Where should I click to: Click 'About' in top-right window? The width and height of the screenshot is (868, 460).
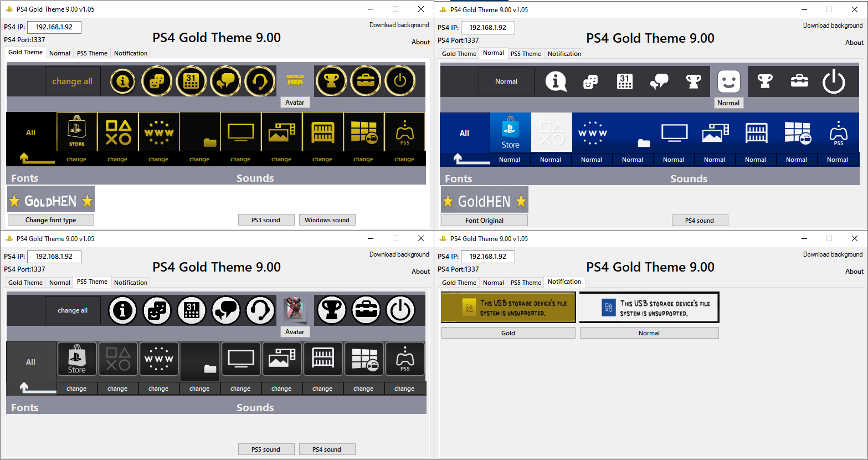(x=854, y=43)
